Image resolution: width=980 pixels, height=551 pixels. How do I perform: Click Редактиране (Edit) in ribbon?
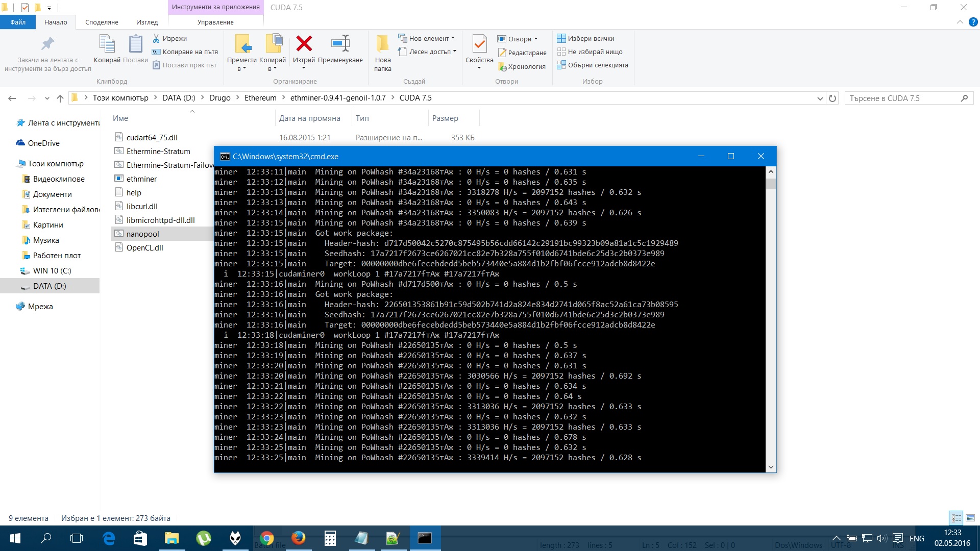pyautogui.click(x=522, y=53)
